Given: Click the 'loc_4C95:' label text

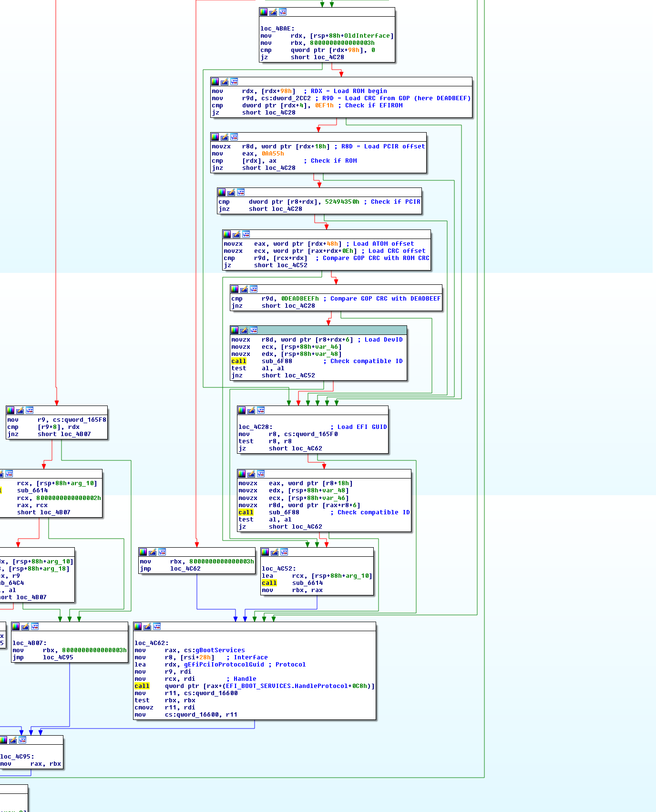Looking at the screenshot, I should (x=17, y=757).
